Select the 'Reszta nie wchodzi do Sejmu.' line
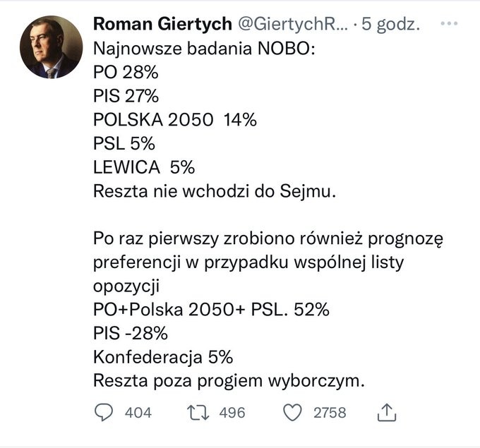The image size is (480, 448). (215, 191)
